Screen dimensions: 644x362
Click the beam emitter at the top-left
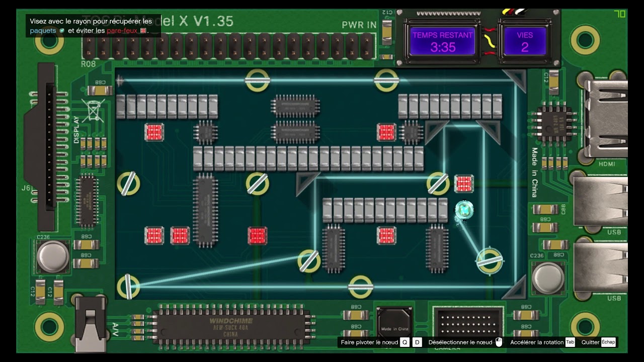[119, 80]
